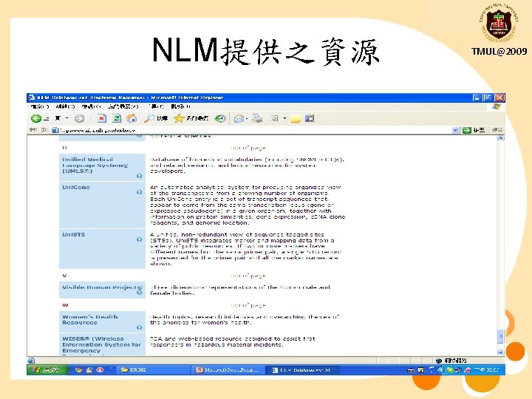Click the Internet zone globe in status bar

pyautogui.click(x=438, y=361)
